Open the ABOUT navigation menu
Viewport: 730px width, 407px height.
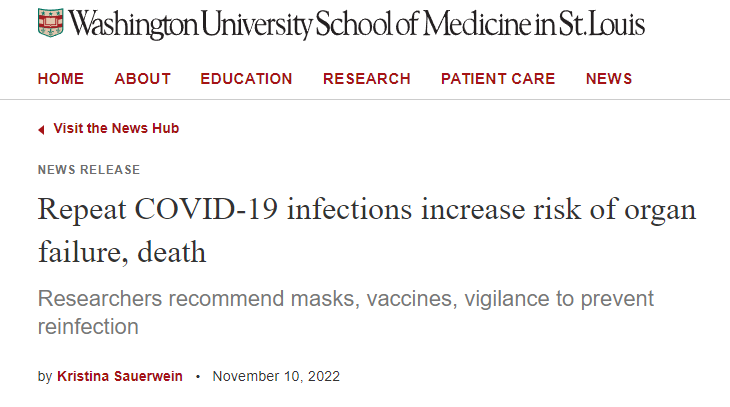[x=143, y=79]
